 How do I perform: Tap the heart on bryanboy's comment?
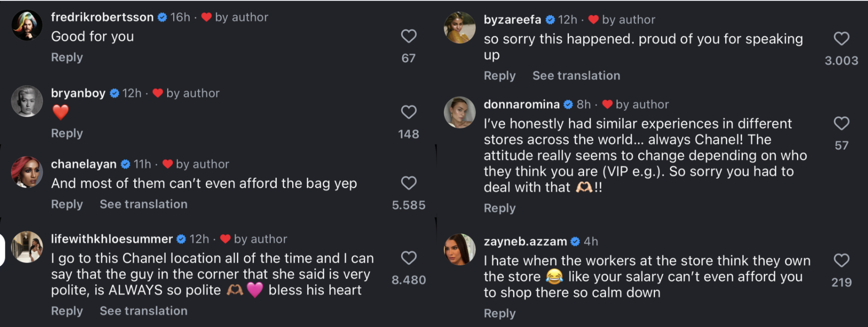[408, 112]
